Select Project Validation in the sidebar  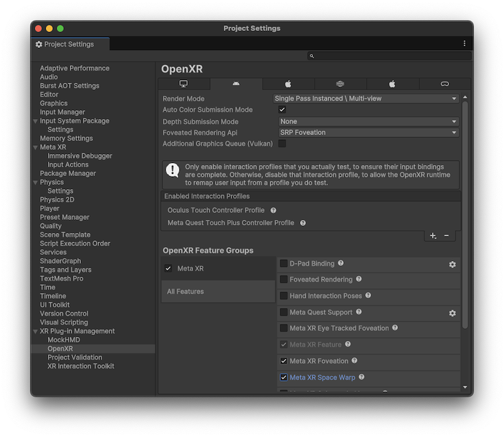[x=75, y=358]
